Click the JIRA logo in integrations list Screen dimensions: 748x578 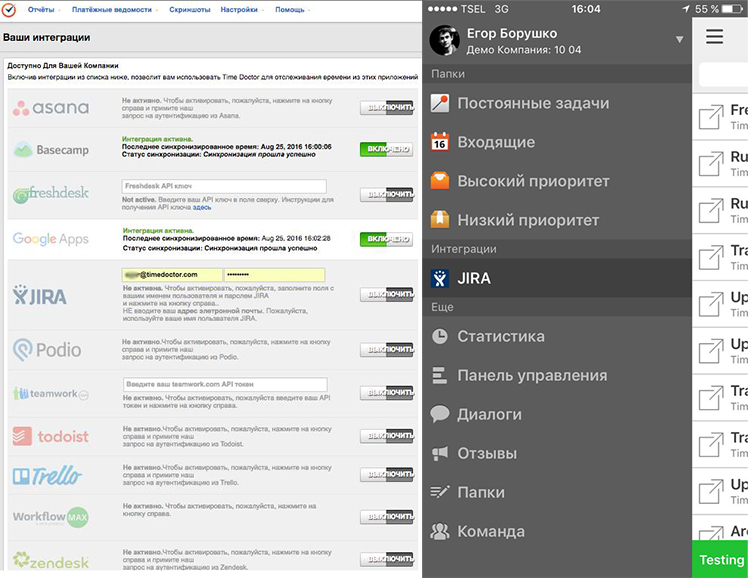(x=40, y=296)
